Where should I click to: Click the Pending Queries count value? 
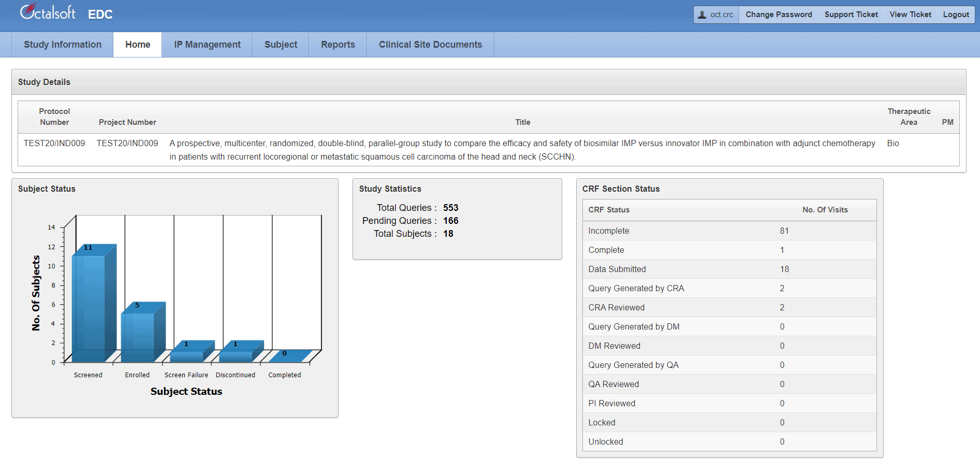pos(450,221)
